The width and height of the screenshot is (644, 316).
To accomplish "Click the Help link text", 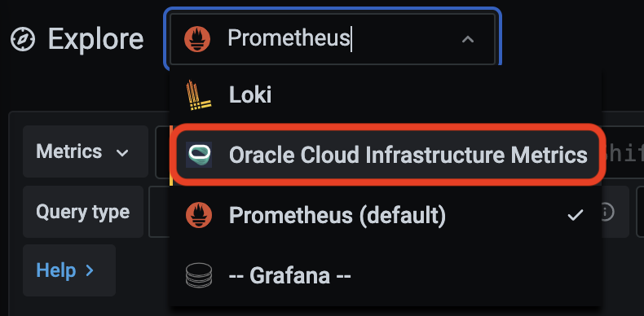I will pyautogui.click(x=56, y=270).
